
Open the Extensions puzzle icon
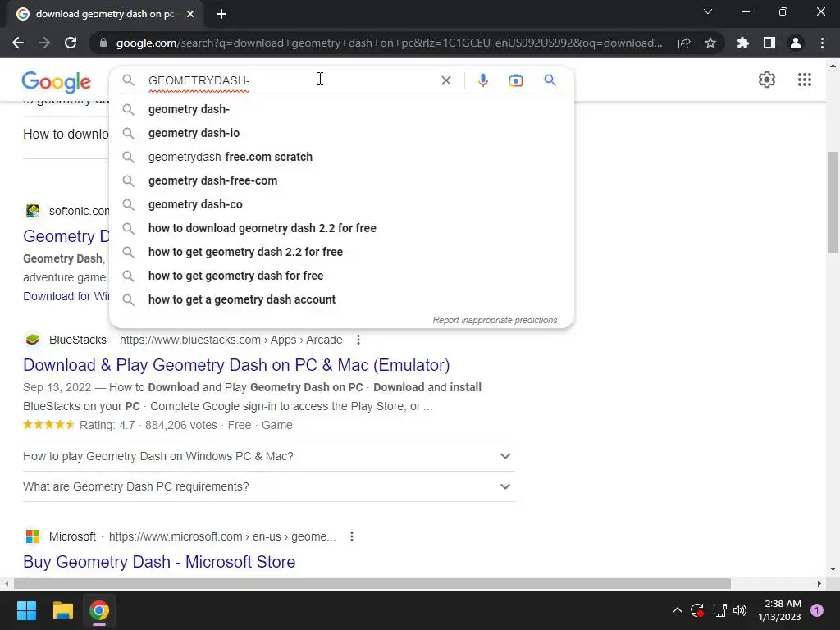coord(743,43)
